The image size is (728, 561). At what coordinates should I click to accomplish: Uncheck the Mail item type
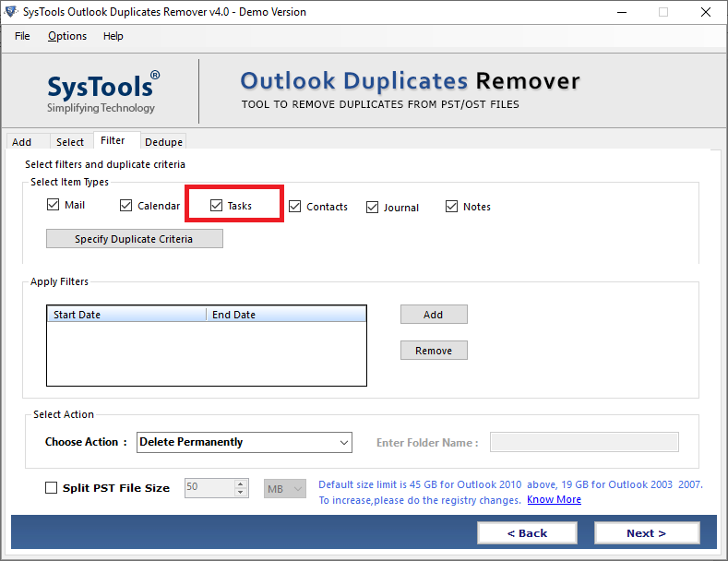pyautogui.click(x=54, y=205)
